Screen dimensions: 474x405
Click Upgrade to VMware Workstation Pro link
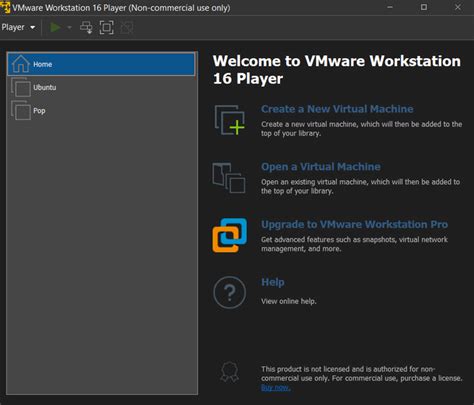[x=354, y=224]
